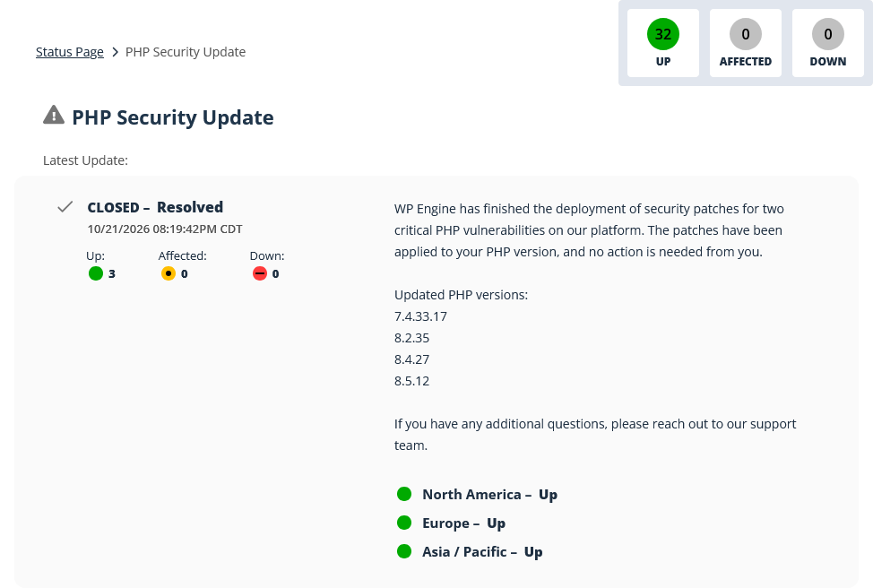Click the green 32 UP circle
873x588 pixels.
coord(663,35)
